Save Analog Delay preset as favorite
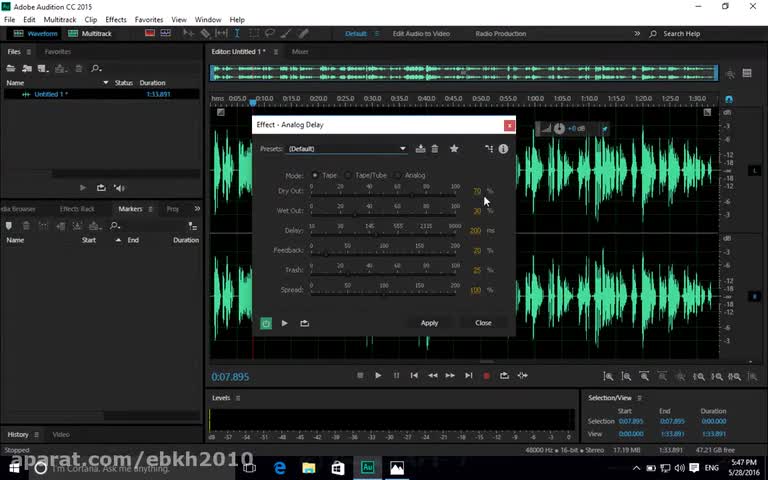The height and width of the screenshot is (480, 768). [454, 148]
